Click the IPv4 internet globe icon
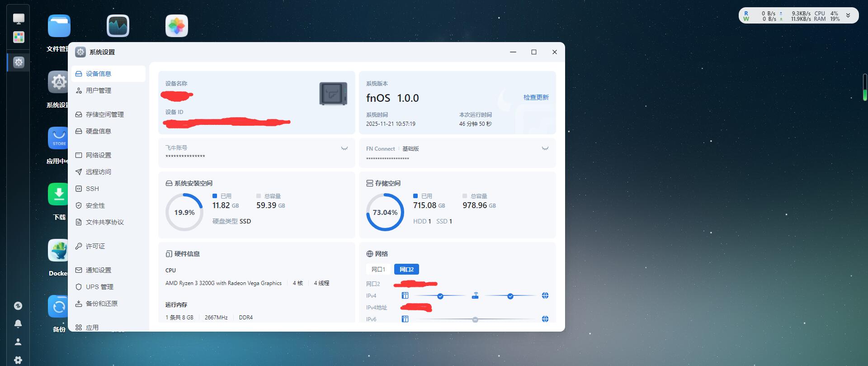Screen dimensions: 868x366 [x=545, y=295]
